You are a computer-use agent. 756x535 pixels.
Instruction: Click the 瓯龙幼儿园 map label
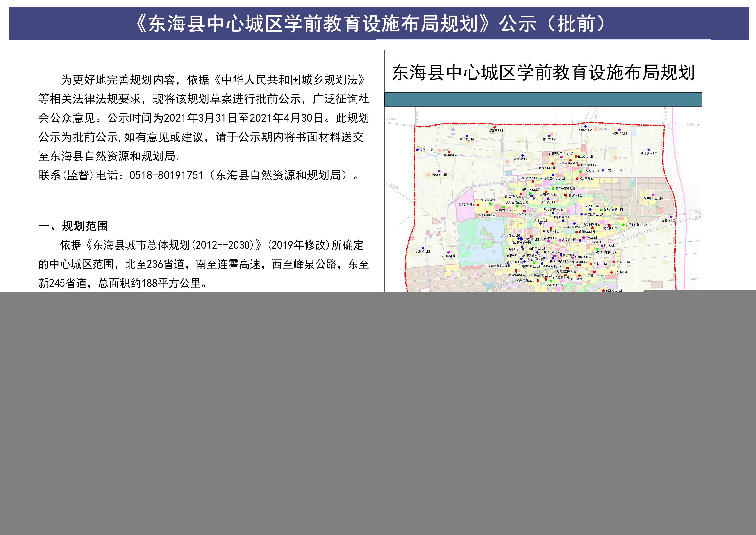[x=541, y=220]
